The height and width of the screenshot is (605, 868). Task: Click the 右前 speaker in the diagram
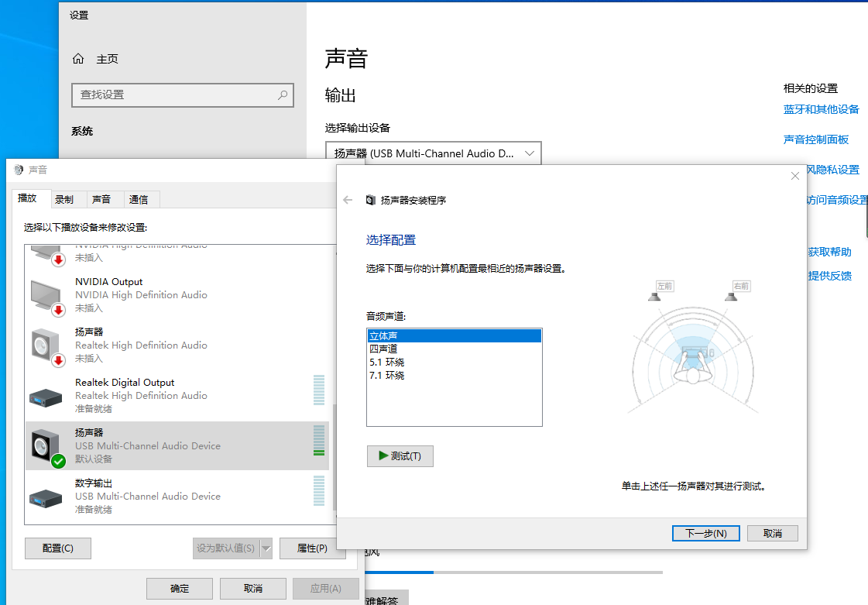tap(731, 297)
